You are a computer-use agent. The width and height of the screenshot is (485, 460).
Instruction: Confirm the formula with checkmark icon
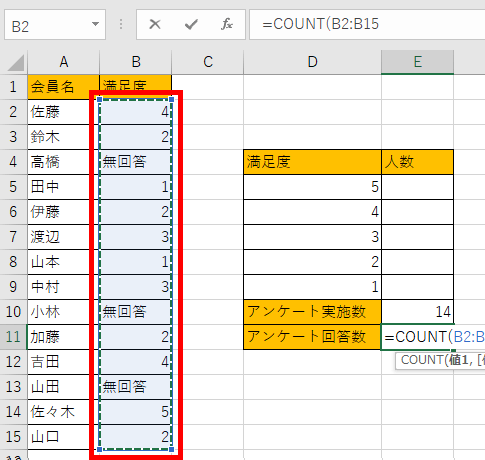tap(191, 24)
